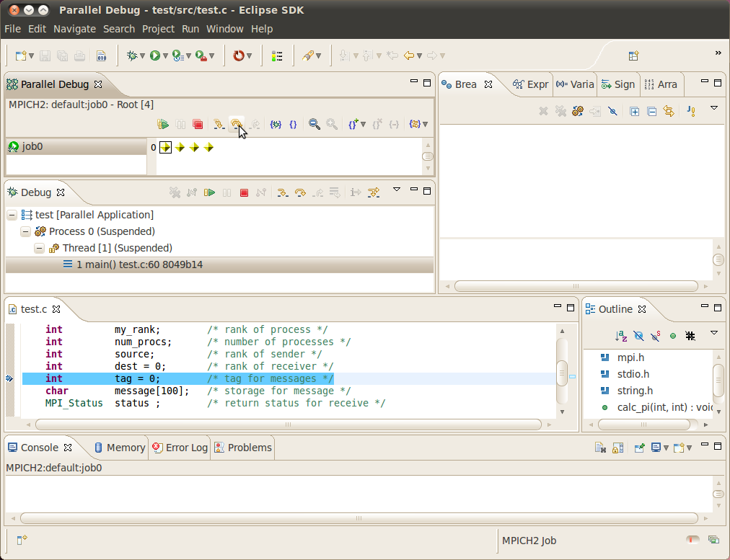Open dropdown arrow next to Debug bug icon
730x560 pixels.
[142, 56]
